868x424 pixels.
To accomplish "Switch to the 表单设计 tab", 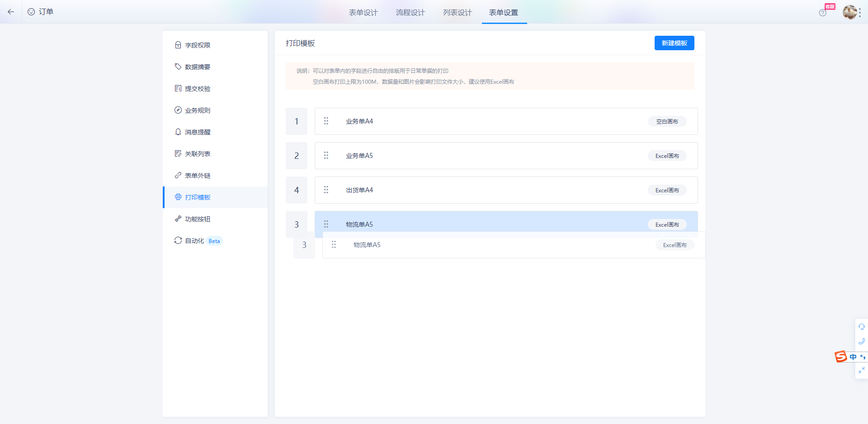I will (x=363, y=13).
